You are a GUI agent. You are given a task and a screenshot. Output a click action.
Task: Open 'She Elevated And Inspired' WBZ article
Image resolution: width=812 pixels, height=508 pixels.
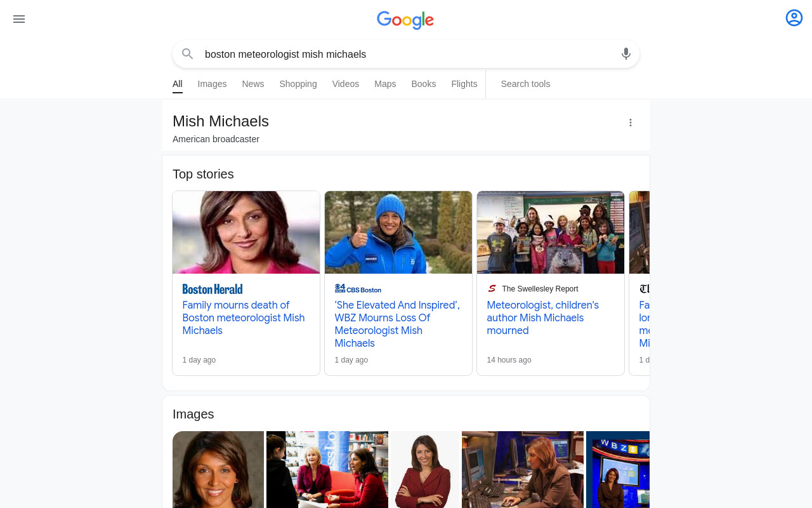[397, 324]
